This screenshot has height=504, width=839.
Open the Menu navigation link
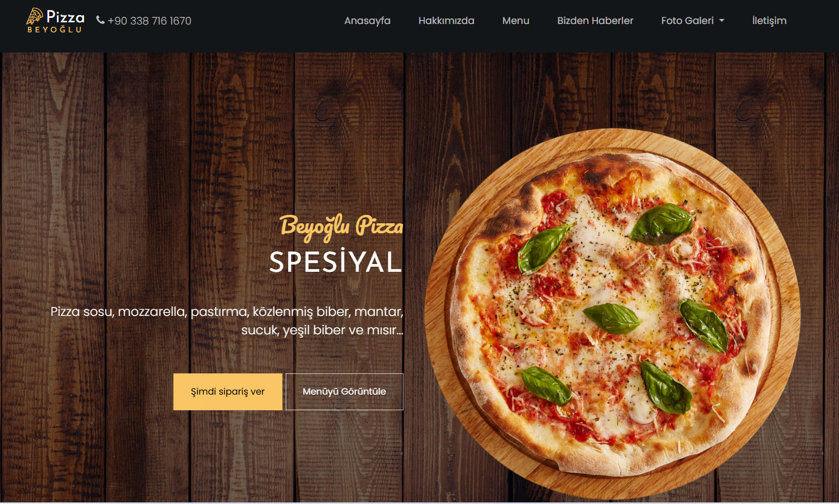[516, 21]
